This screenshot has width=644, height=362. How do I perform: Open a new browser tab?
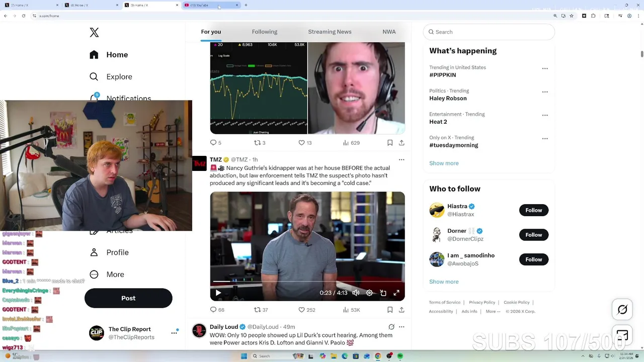tap(246, 5)
